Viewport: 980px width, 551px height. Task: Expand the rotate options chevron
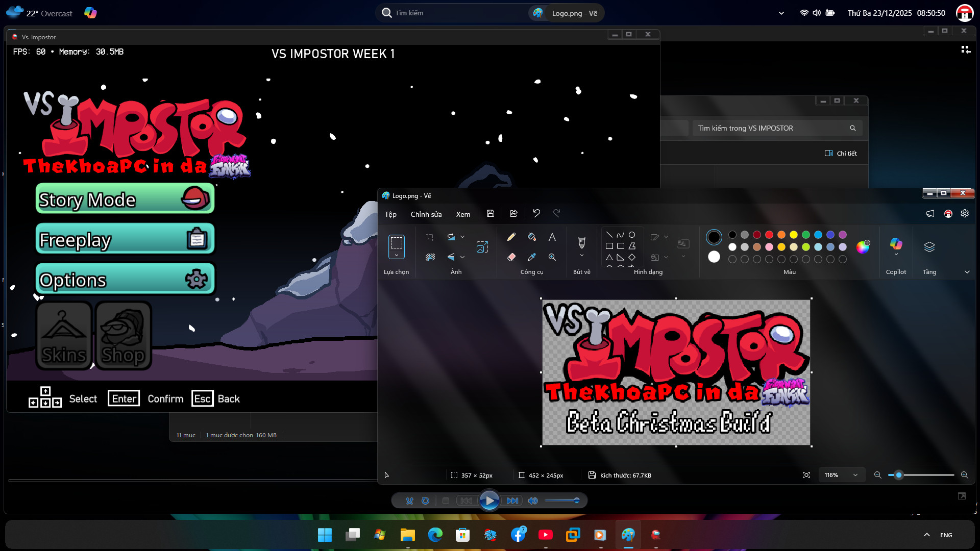point(462,237)
